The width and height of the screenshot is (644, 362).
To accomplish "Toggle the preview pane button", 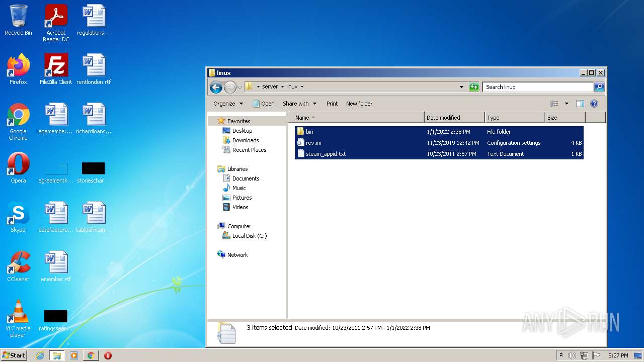I will tap(580, 104).
